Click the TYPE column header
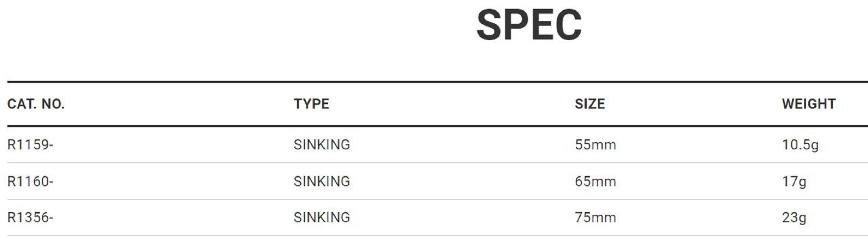The image size is (868, 244). [x=311, y=104]
